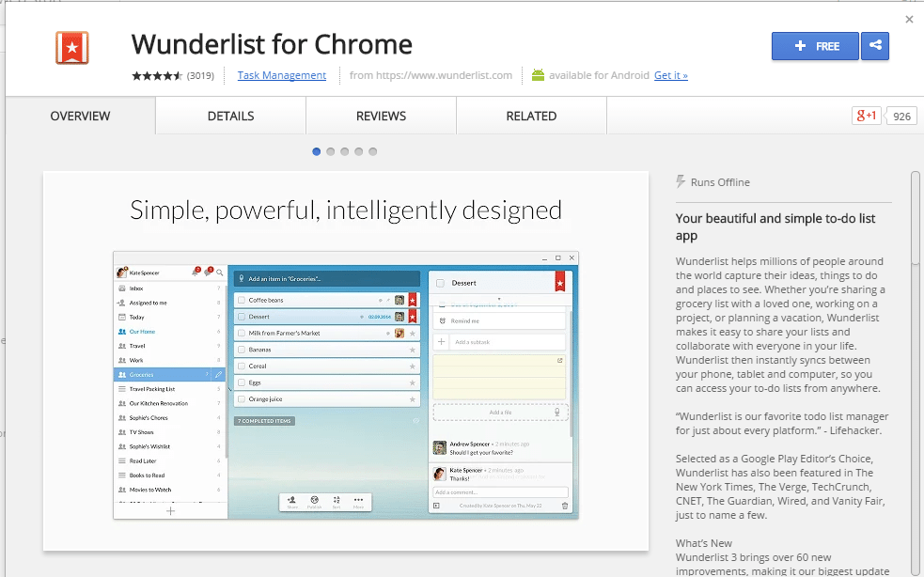This screenshot has width=924, height=577.
Task: Click the wunderlist.com source text
Action: tap(431, 75)
